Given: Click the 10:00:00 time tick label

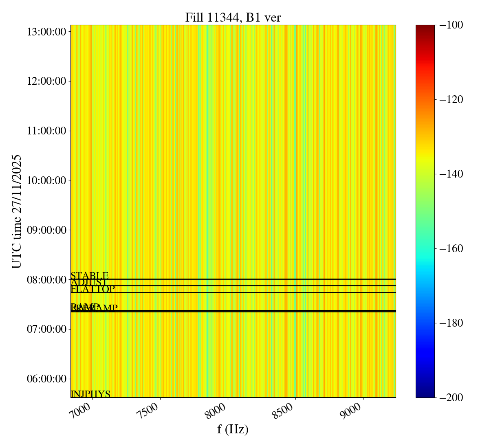Looking at the screenshot, I should coord(46,180).
